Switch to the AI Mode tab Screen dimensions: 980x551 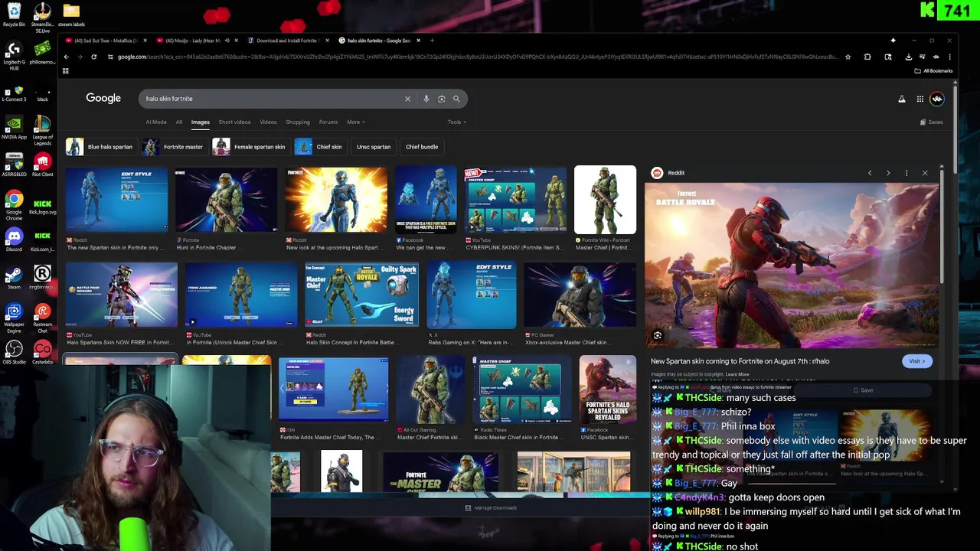[156, 122]
